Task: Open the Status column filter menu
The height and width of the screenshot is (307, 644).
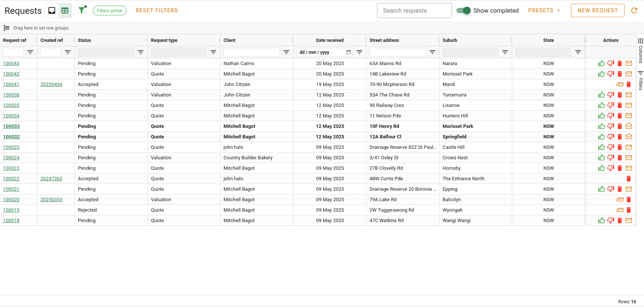Action: [x=141, y=52]
